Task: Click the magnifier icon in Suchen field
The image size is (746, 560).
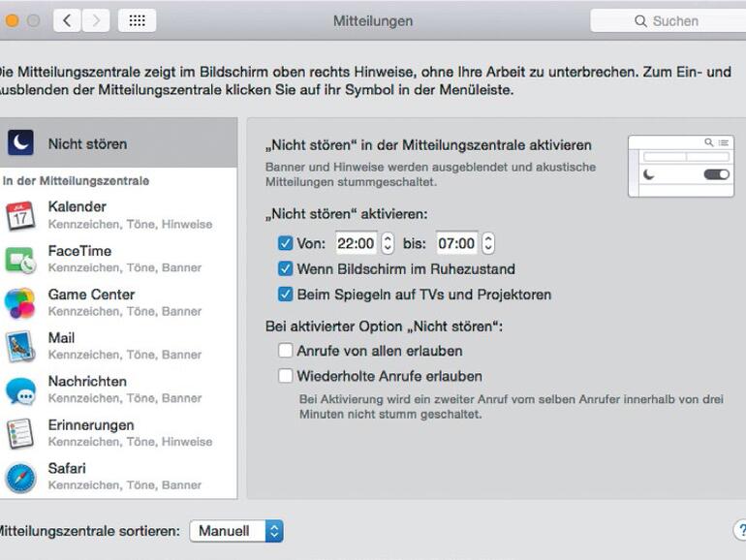Action: (640, 21)
